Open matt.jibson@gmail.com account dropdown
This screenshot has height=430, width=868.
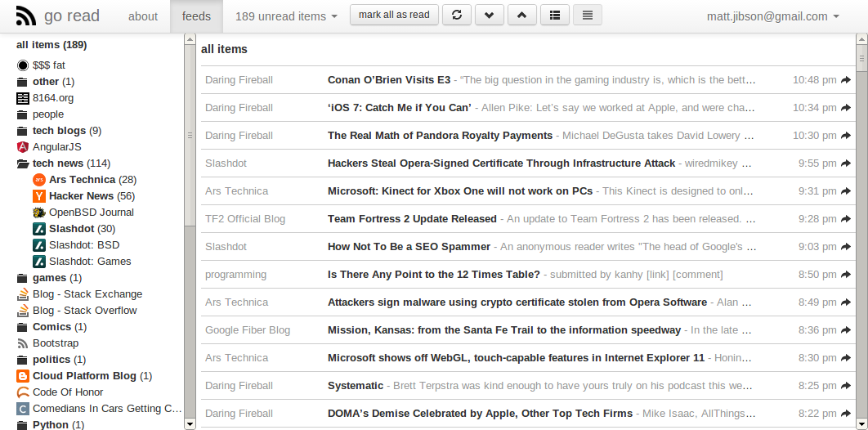click(773, 16)
